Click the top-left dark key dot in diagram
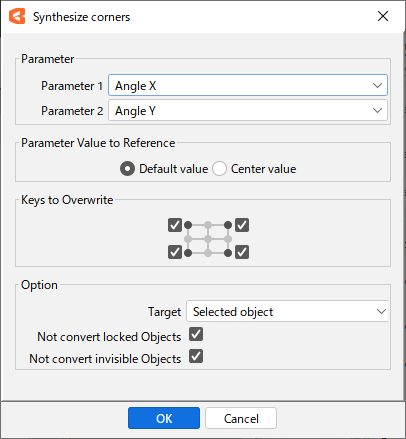This screenshot has width=406, height=439. point(188,225)
